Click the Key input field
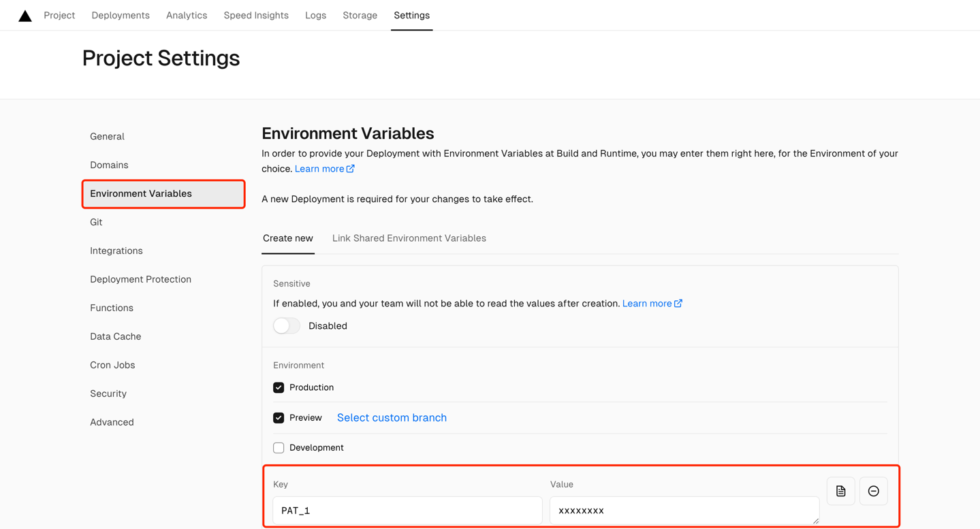 [x=407, y=511]
